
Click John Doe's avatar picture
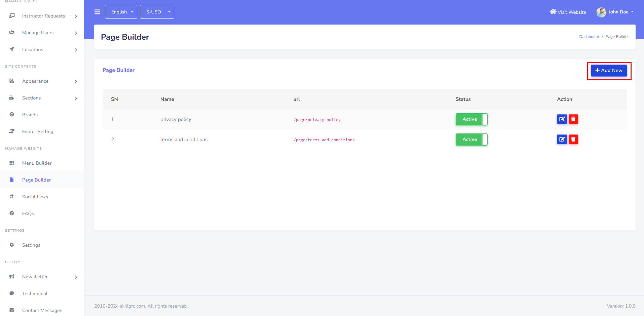(601, 12)
